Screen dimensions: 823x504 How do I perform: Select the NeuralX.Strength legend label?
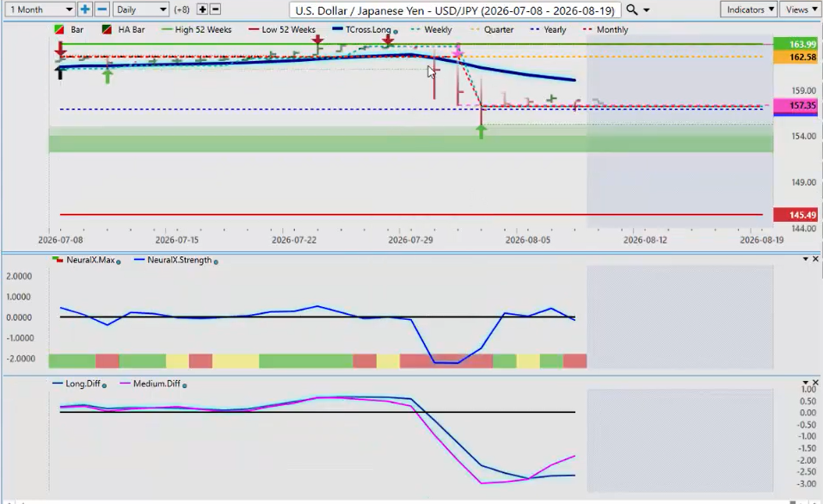coord(180,260)
